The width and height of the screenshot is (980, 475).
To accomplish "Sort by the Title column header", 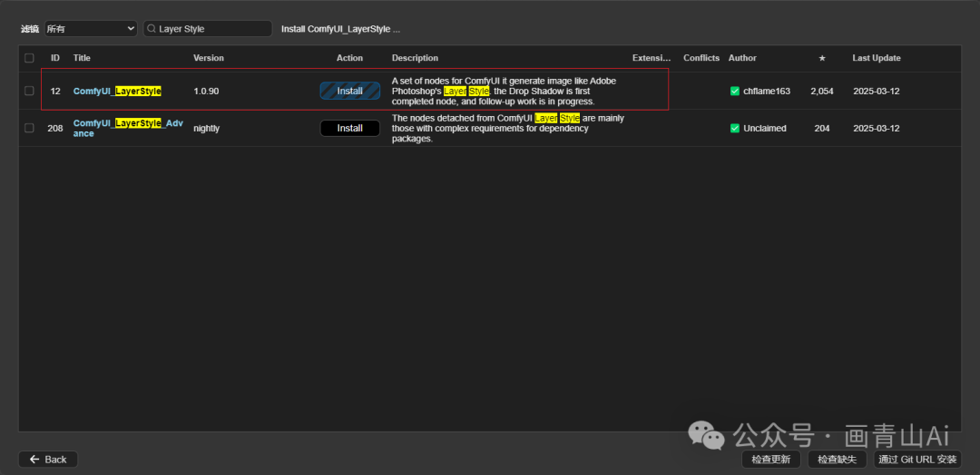I will pos(82,58).
